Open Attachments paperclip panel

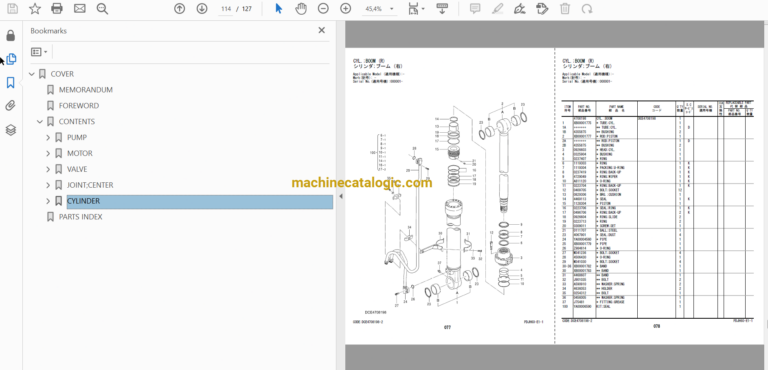coord(11,106)
